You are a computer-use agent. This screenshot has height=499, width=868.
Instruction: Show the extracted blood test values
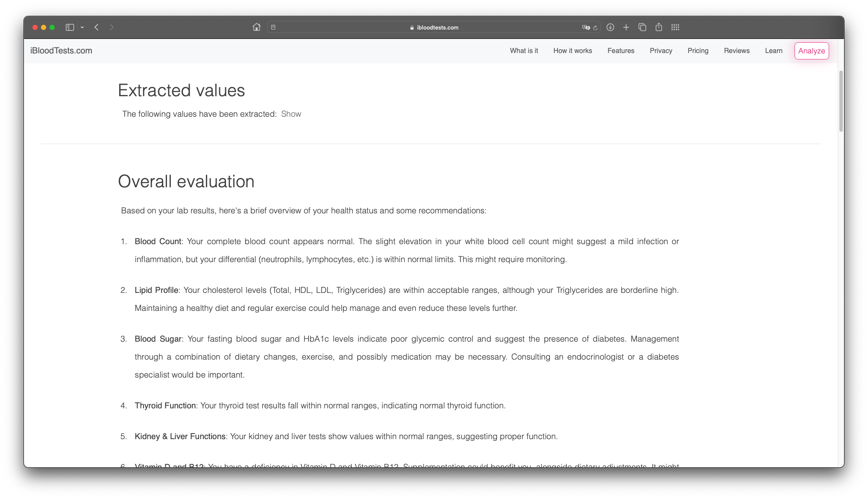(x=291, y=113)
